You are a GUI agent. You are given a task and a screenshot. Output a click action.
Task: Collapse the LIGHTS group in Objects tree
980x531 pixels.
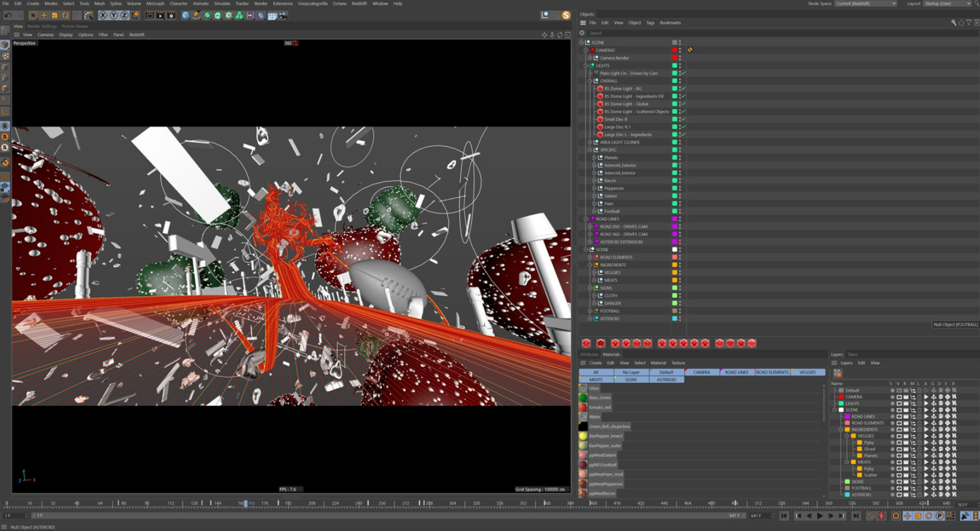pyautogui.click(x=586, y=66)
